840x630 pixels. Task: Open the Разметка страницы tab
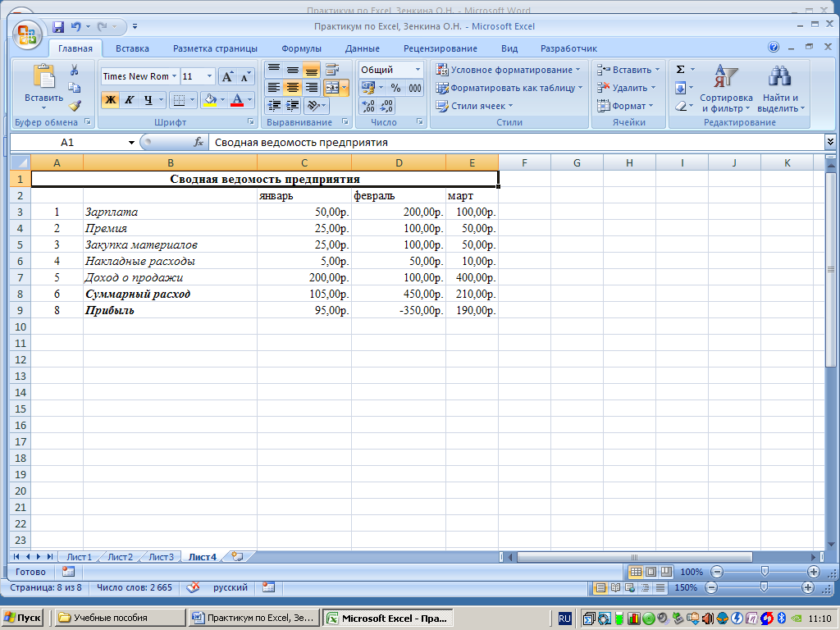215,48
